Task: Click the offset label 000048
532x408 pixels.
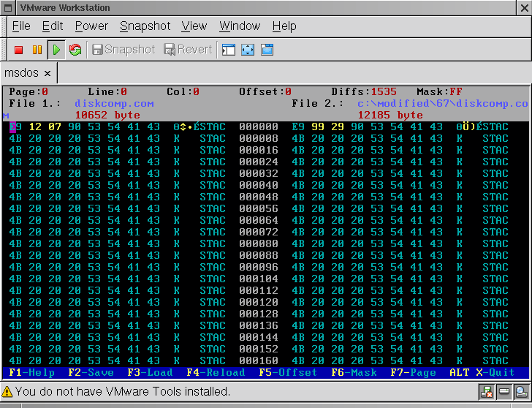Action: (x=259, y=197)
